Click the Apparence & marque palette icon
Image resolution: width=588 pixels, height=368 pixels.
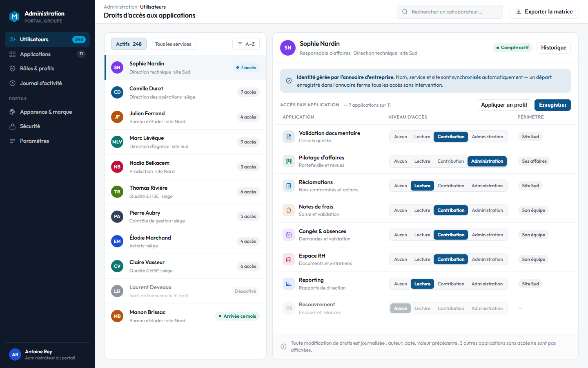(x=13, y=112)
